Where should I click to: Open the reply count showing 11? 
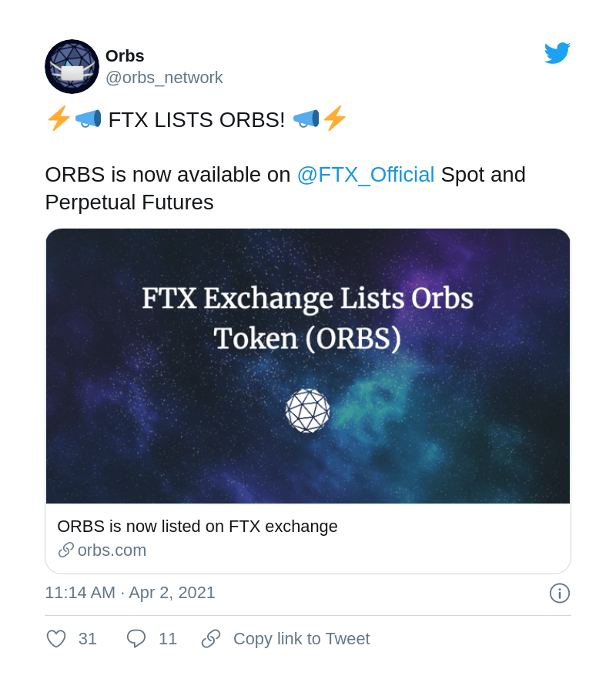pyautogui.click(x=168, y=639)
